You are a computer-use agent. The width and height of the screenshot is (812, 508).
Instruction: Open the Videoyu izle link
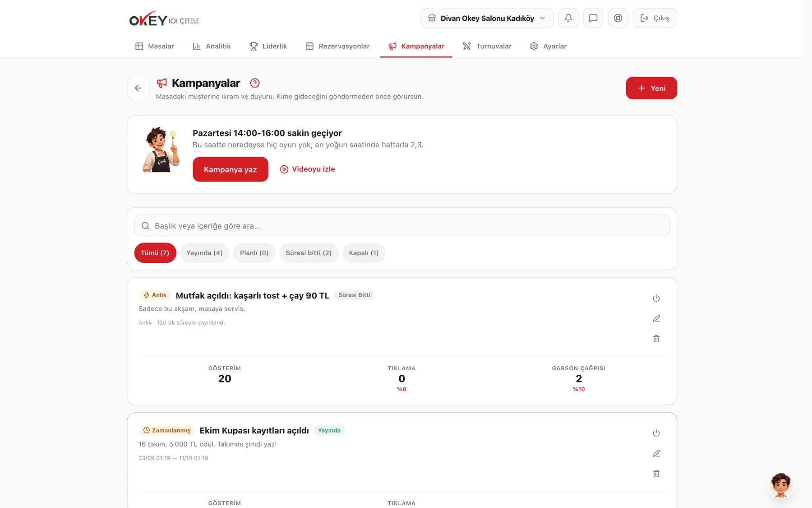307,169
